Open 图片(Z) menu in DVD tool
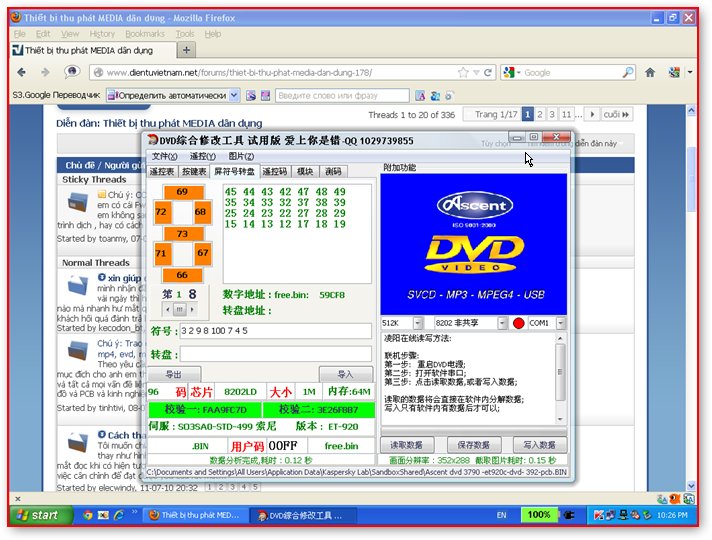The image size is (712, 540). click(x=241, y=156)
